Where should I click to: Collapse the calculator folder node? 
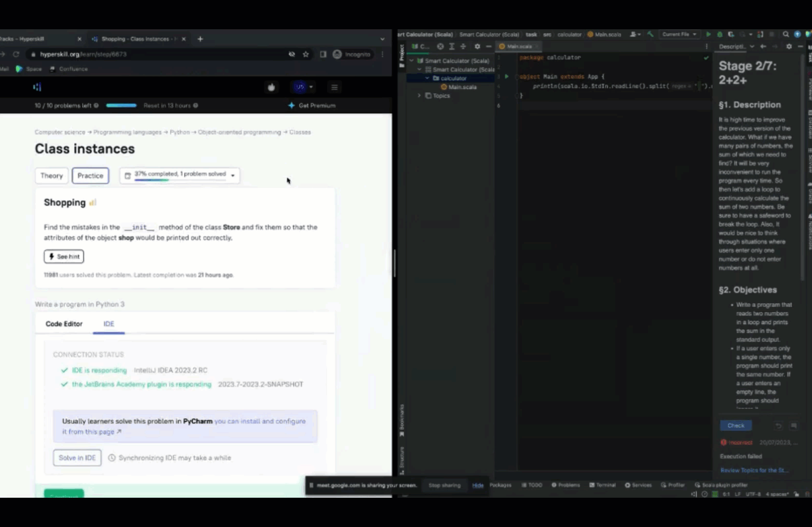(x=427, y=78)
